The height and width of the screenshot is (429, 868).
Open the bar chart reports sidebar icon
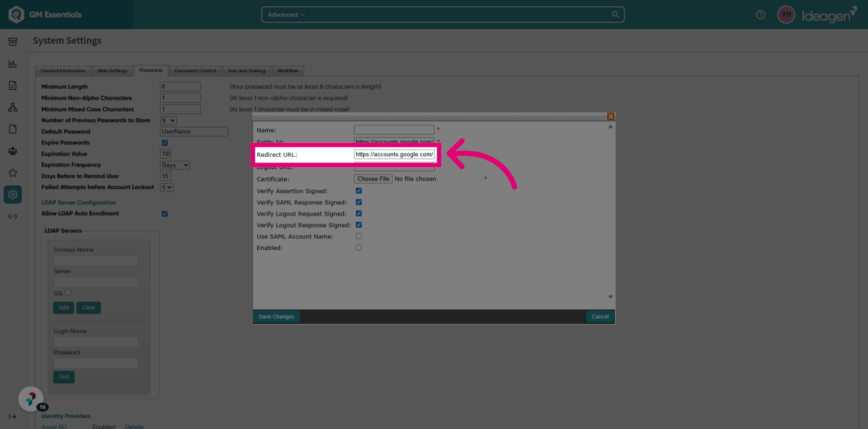[x=13, y=64]
